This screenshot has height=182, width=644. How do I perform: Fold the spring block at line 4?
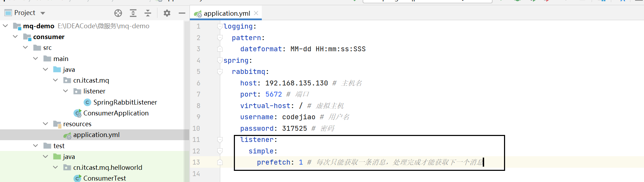click(x=220, y=60)
